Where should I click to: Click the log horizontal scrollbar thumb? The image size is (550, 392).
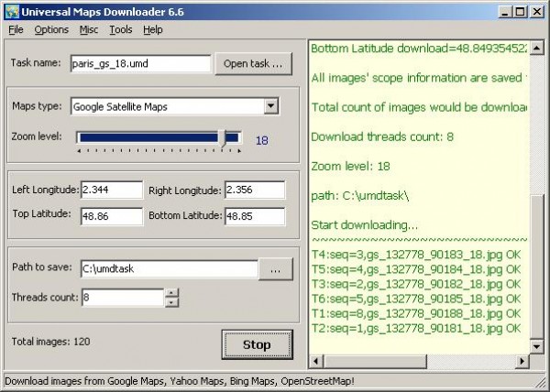tap(375, 361)
